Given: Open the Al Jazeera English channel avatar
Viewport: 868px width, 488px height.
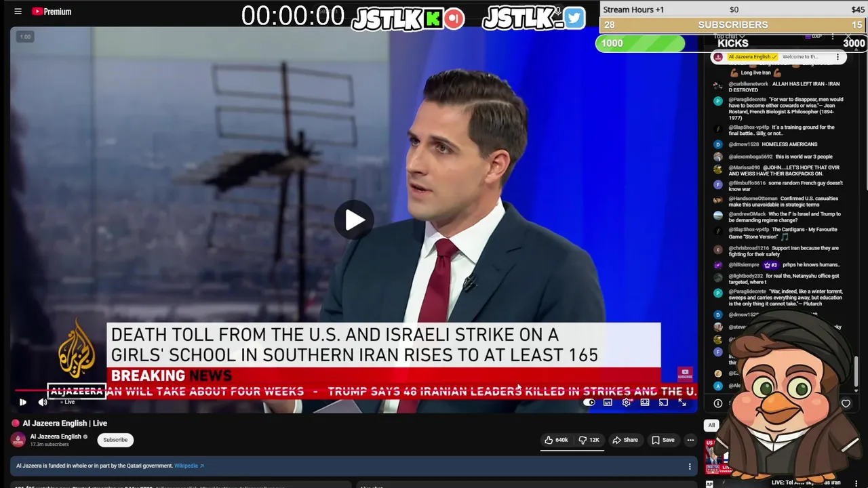Looking at the screenshot, I should 18,439.
